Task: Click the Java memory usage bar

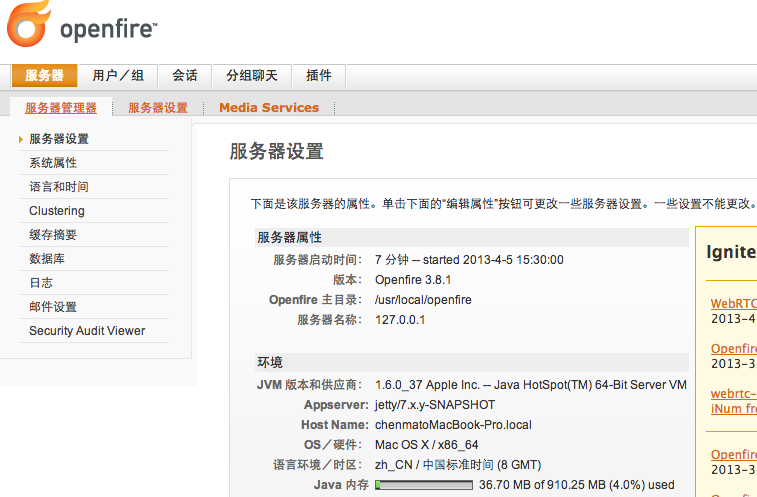Action: coord(424,485)
